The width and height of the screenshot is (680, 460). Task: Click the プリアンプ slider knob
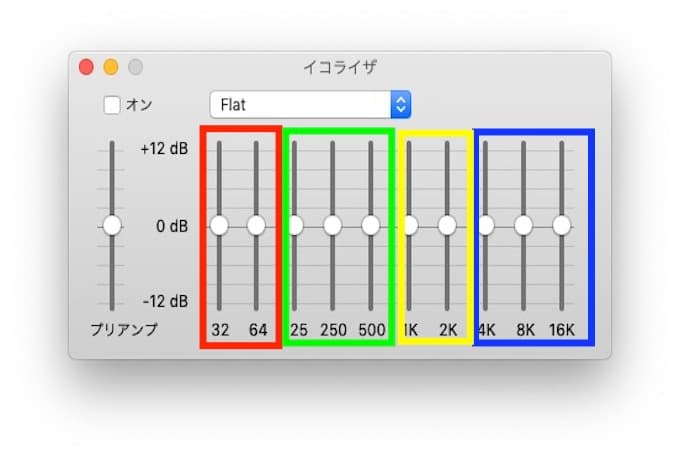click(112, 226)
